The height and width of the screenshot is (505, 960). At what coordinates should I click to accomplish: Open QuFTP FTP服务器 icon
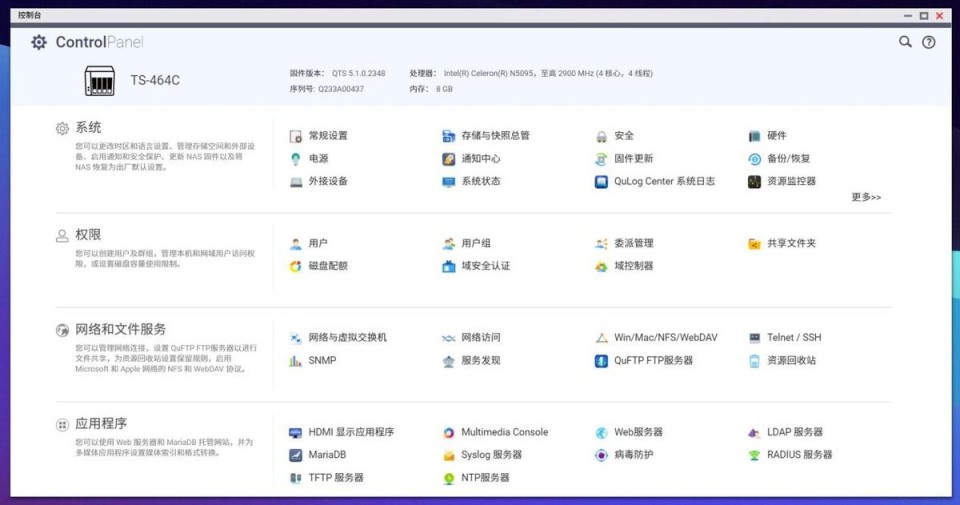601,361
